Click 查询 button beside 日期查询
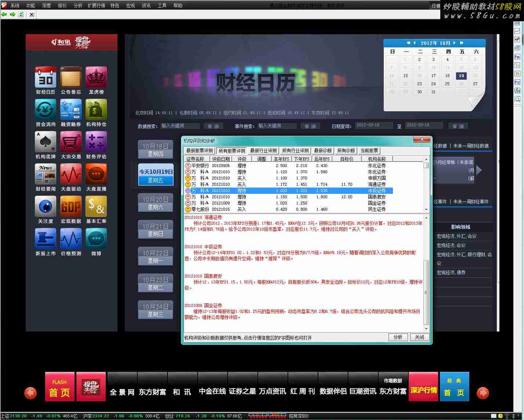 pos(458,126)
